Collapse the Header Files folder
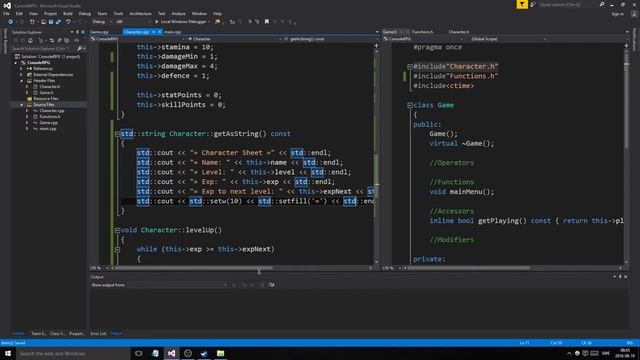 (x=22, y=81)
